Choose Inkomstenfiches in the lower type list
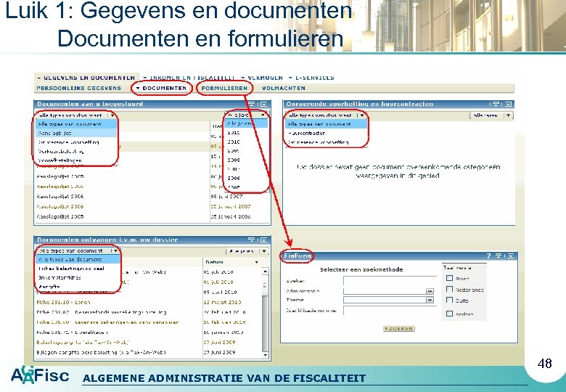566x392 pixels. pyautogui.click(x=78, y=277)
